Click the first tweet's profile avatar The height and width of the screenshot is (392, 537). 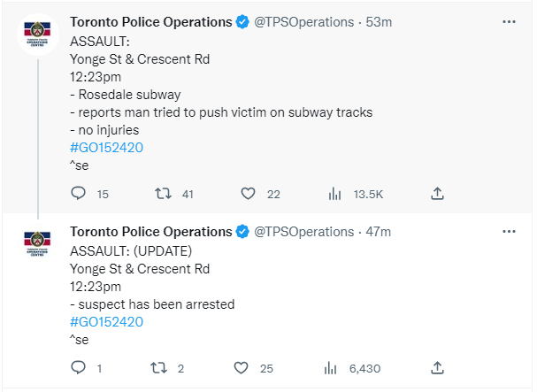click(38, 35)
